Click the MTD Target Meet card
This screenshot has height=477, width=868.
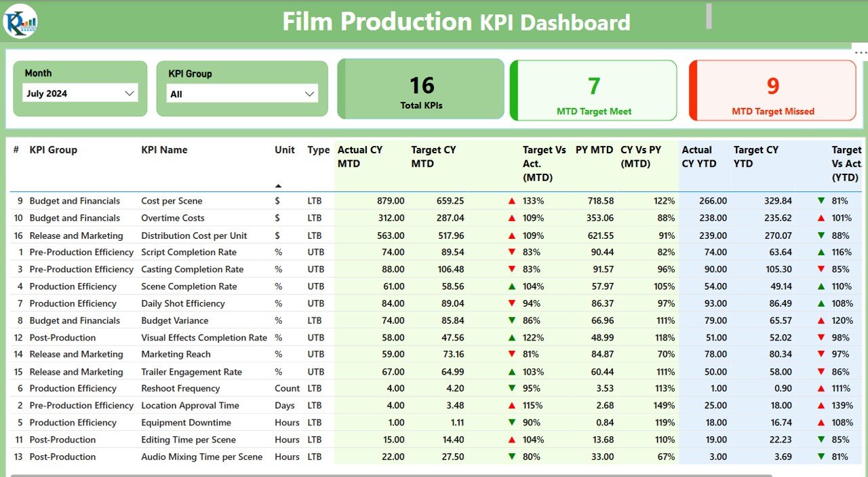click(593, 90)
